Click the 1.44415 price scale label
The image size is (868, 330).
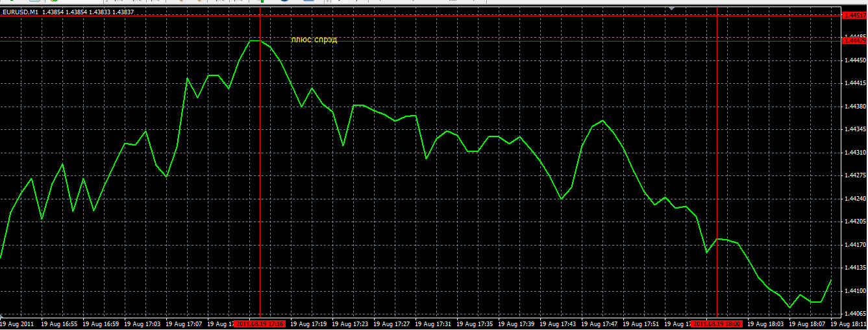click(855, 84)
